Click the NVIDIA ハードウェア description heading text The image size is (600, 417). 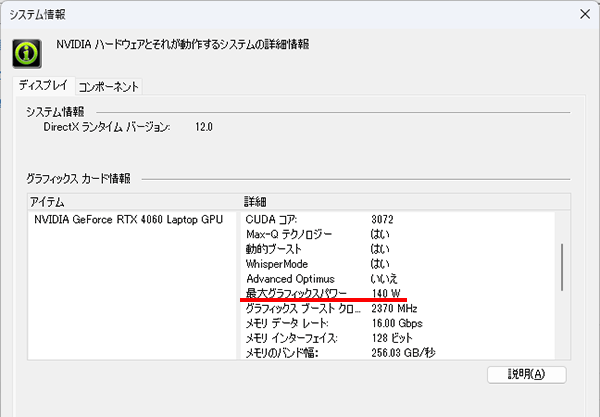point(183,44)
